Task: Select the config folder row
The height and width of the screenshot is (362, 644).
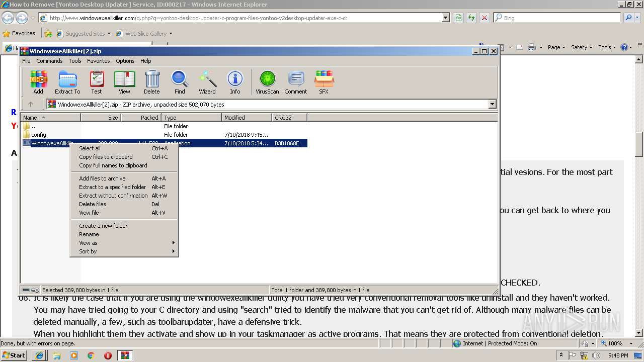Action: point(164,135)
